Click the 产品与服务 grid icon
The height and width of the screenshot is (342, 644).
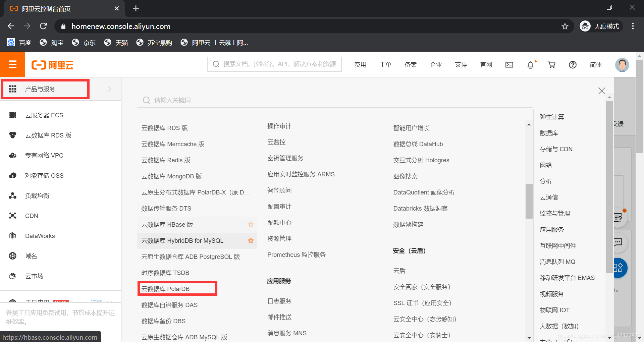pyautogui.click(x=12, y=89)
